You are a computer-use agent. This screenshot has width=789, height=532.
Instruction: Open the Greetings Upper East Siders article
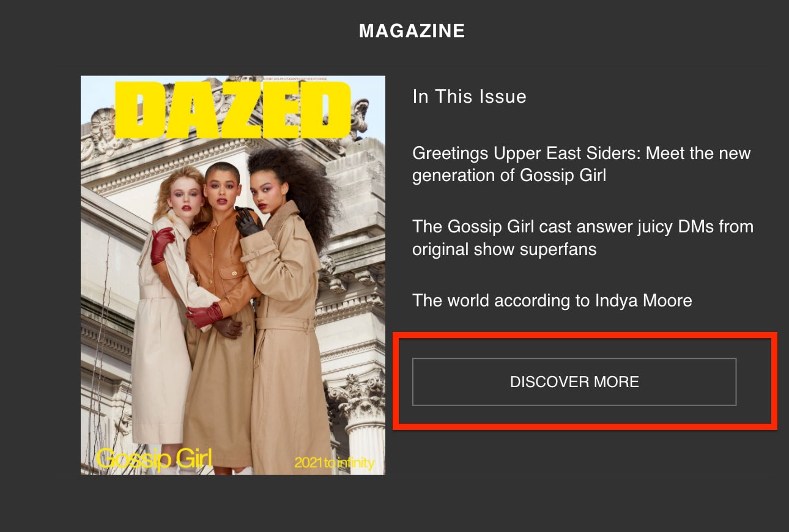tap(582, 164)
